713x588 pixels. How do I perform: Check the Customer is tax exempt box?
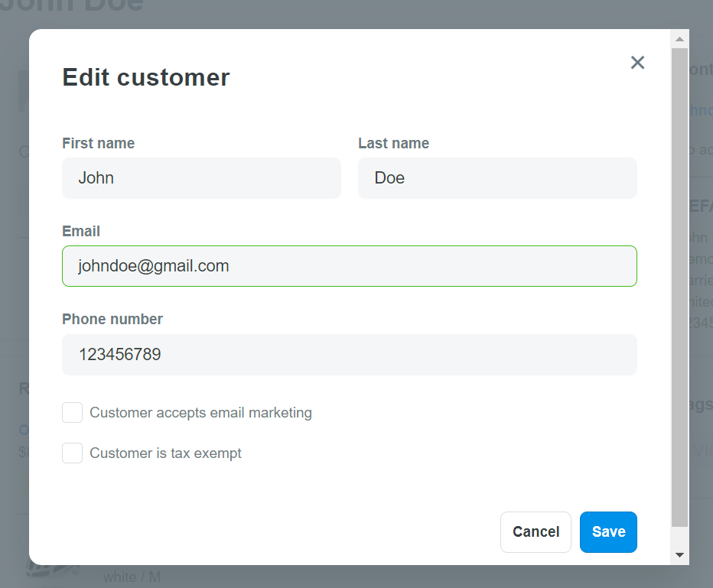tap(73, 453)
